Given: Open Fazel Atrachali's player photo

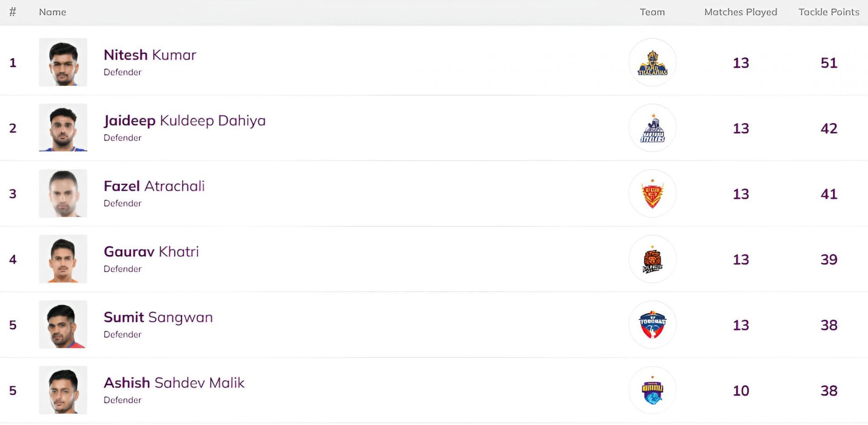Looking at the screenshot, I should (x=63, y=194).
